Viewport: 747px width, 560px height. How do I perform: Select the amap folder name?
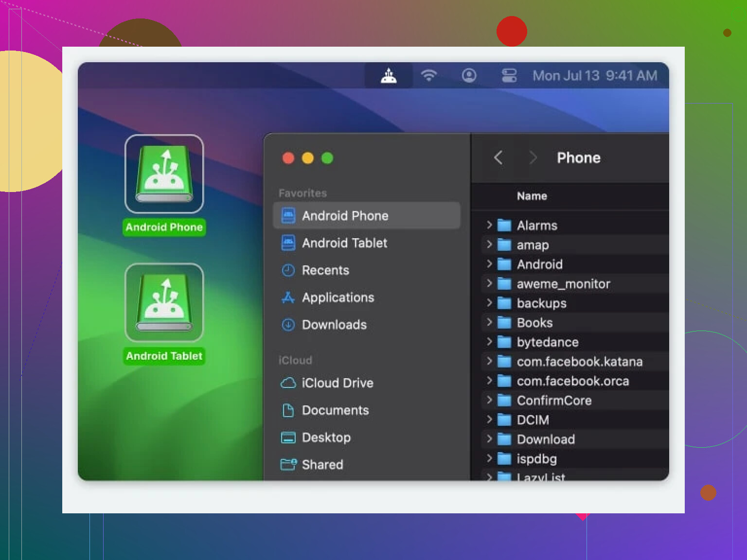(533, 245)
